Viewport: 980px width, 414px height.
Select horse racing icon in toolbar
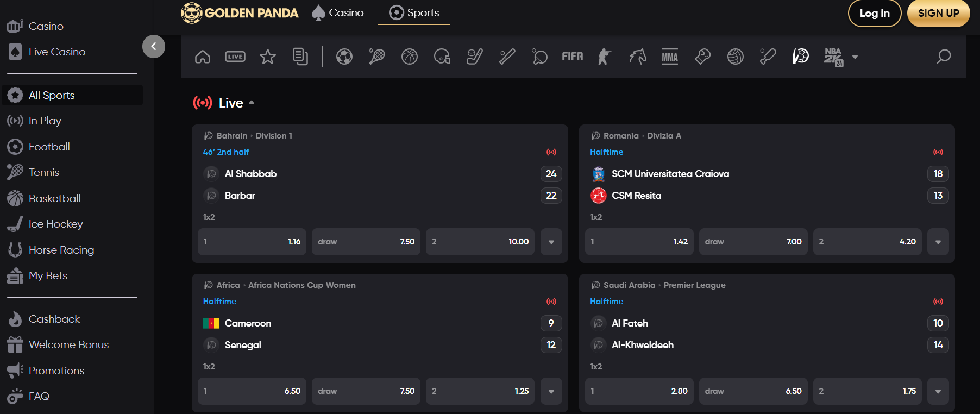(638, 57)
